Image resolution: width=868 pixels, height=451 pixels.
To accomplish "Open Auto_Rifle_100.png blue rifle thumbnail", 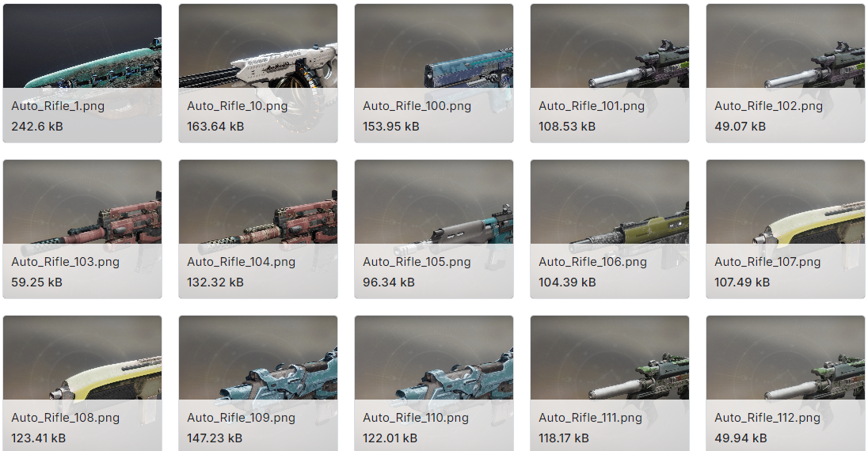I will click(x=434, y=73).
